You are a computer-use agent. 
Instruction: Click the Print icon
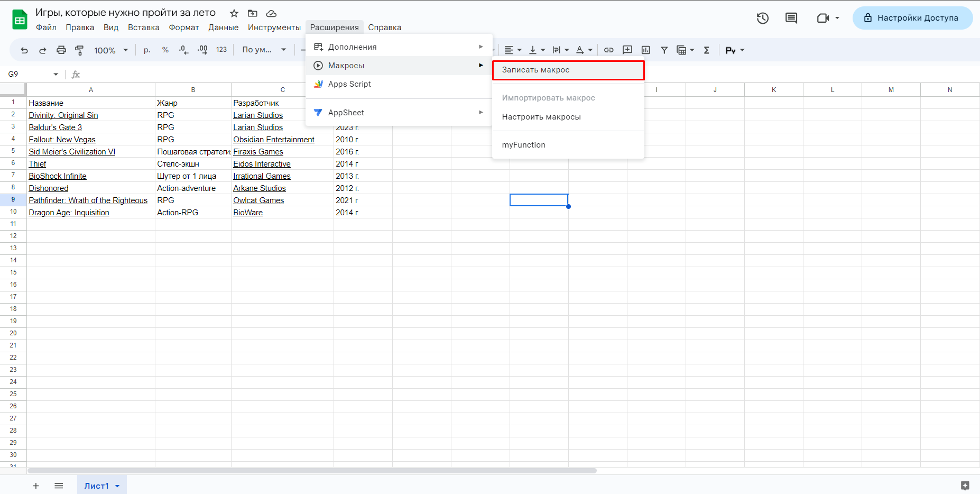point(61,50)
